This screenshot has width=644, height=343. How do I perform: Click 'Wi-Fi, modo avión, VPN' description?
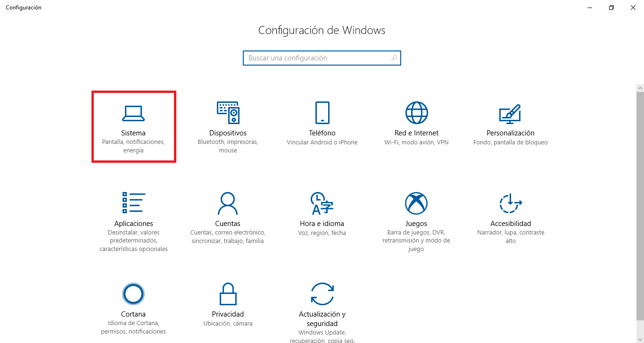pyautogui.click(x=416, y=142)
